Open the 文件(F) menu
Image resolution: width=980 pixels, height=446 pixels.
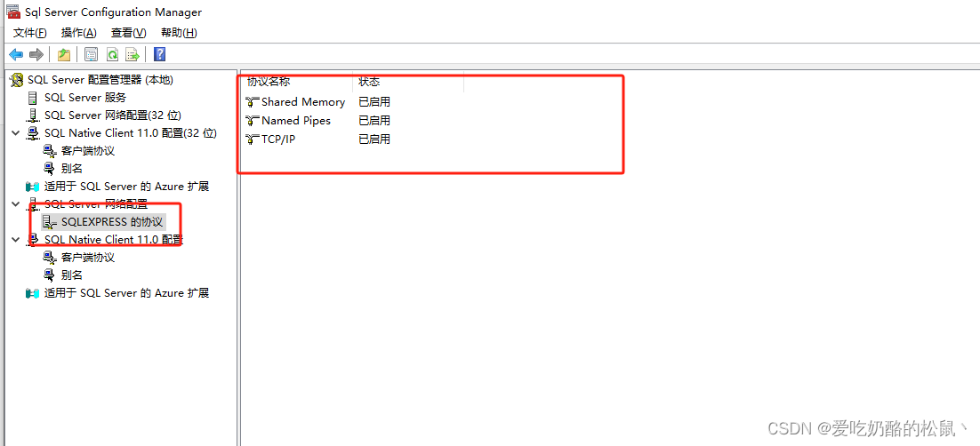tap(30, 33)
